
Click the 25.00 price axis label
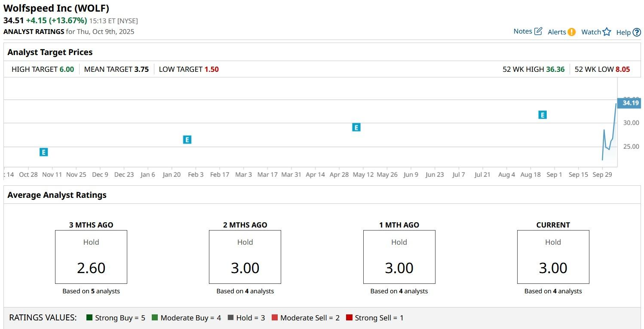[x=631, y=147]
